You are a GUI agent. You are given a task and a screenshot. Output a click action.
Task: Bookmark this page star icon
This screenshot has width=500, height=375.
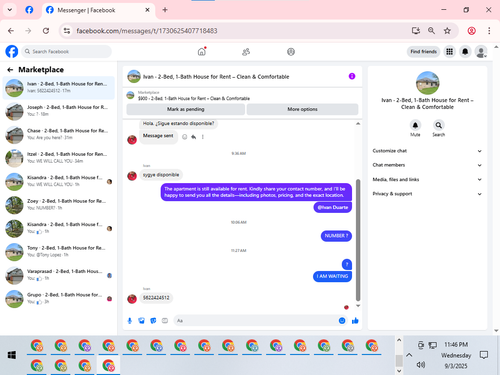447,31
